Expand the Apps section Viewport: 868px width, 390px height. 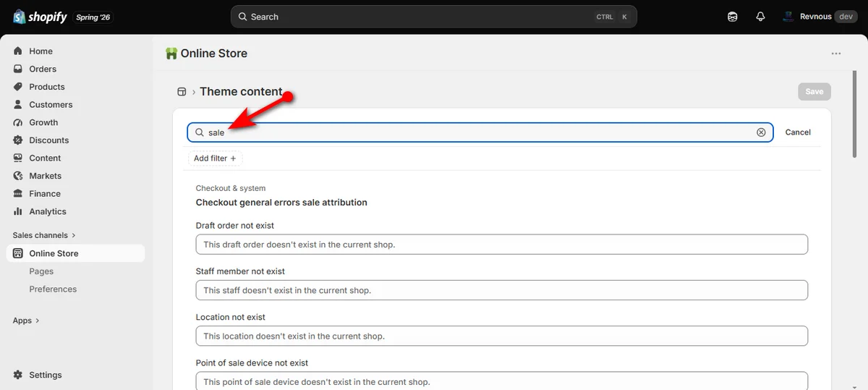click(x=26, y=321)
